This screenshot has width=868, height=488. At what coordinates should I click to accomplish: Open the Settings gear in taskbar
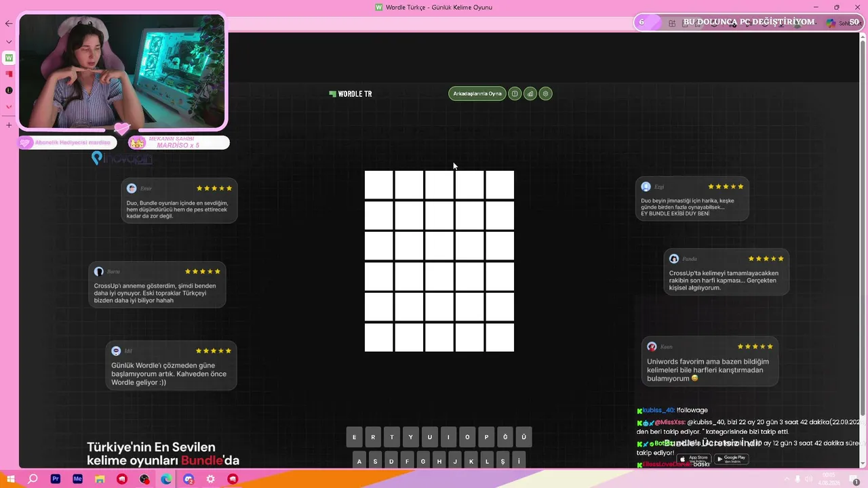[x=211, y=479]
